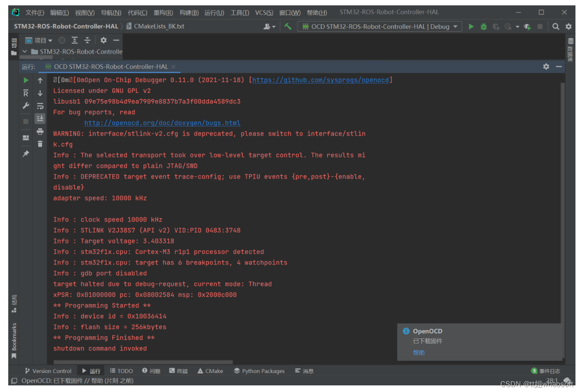Open Python Packages tool window
This screenshot has height=392, width=580.
point(259,371)
